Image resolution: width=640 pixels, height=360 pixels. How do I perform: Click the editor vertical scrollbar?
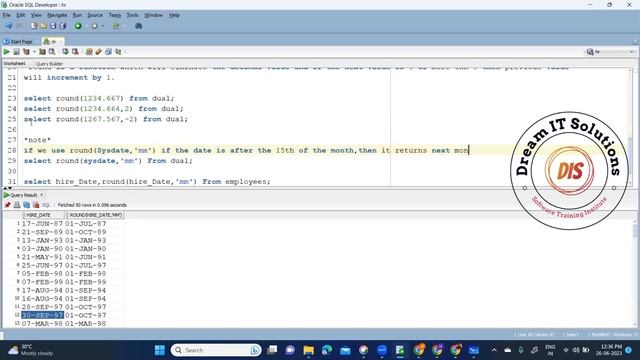[x=630, y=127]
